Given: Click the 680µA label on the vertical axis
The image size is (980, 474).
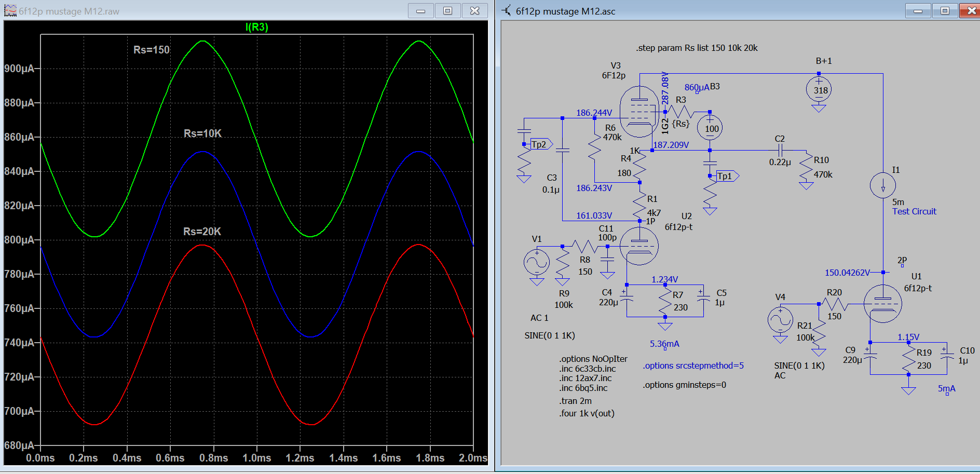Looking at the screenshot, I should (x=19, y=445).
